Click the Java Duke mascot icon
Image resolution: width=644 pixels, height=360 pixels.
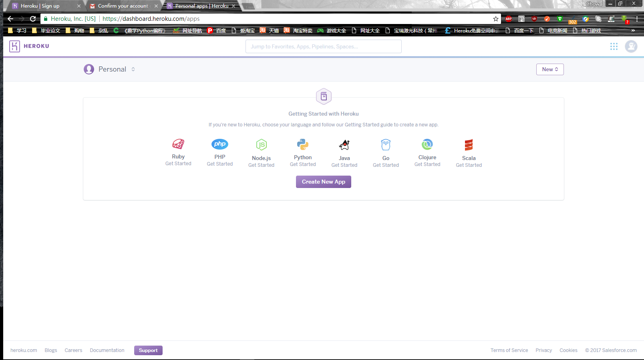point(344,144)
